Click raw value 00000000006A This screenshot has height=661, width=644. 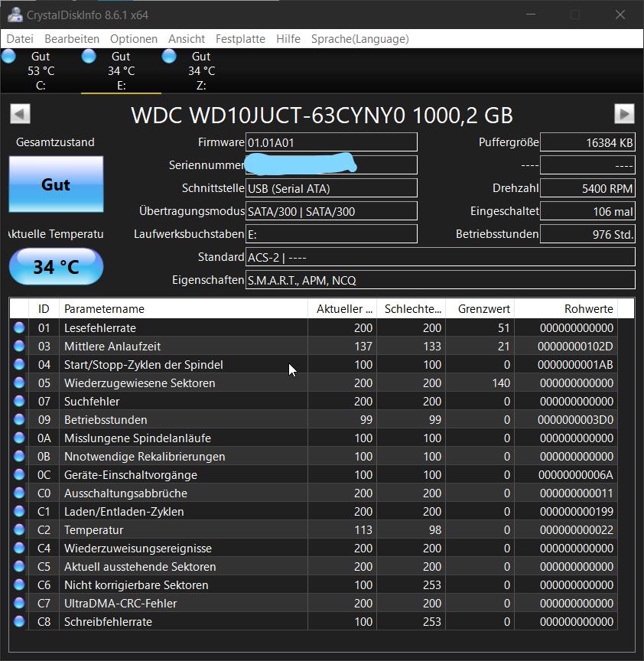(x=575, y=474)
